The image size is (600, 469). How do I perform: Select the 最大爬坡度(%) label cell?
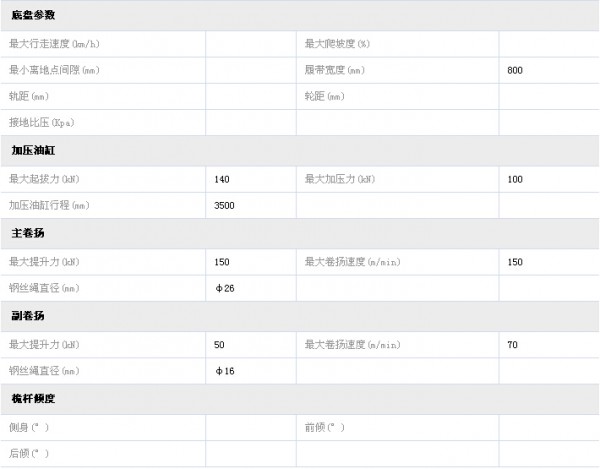tap(338, 44)
